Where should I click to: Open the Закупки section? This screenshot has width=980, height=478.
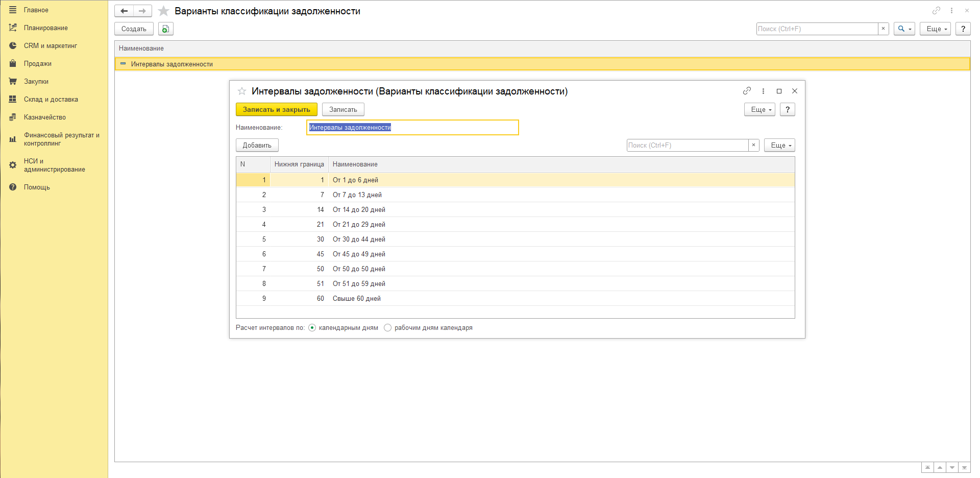36,81
